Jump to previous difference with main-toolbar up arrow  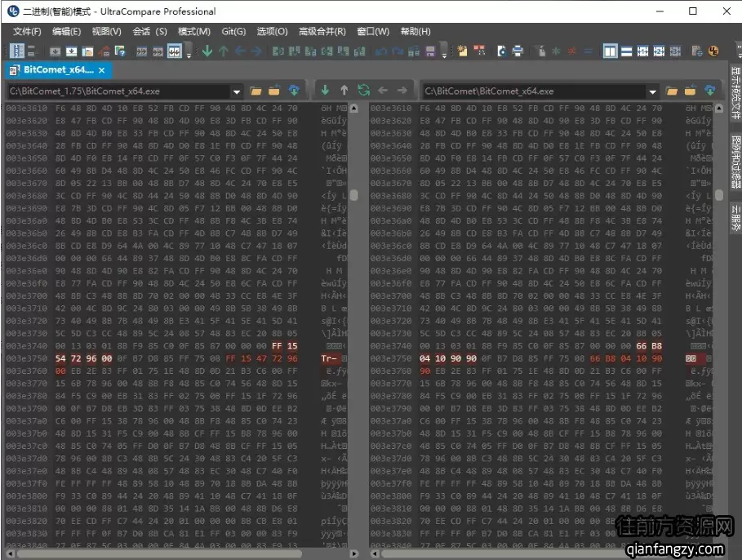tap(224, 51)
